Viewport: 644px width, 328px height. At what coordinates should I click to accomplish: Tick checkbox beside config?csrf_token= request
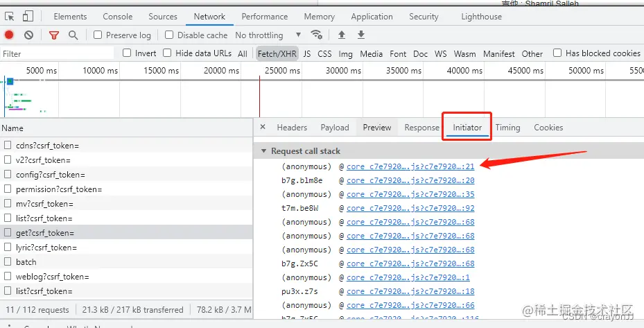[8, 174]
